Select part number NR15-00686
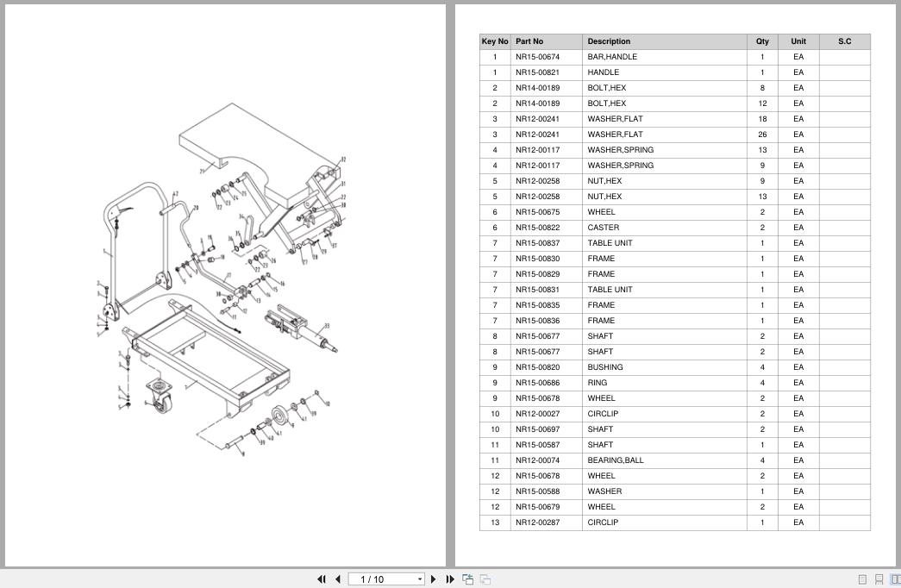 pyautogui.click(x=537, y=383)
